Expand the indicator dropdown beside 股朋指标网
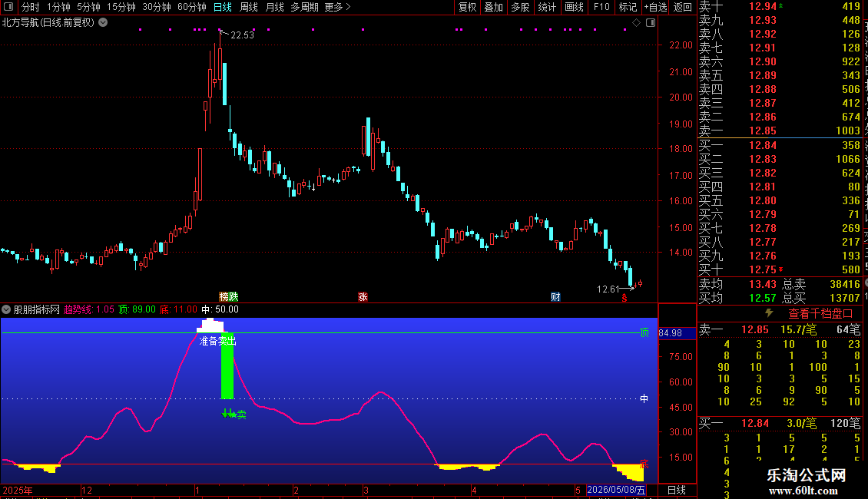The width and height of the screenshot is (868, 499). 6,309
